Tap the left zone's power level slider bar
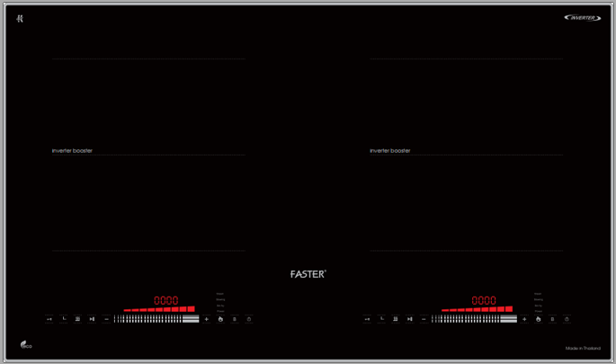616x364 pixels. tap(156, 319)
